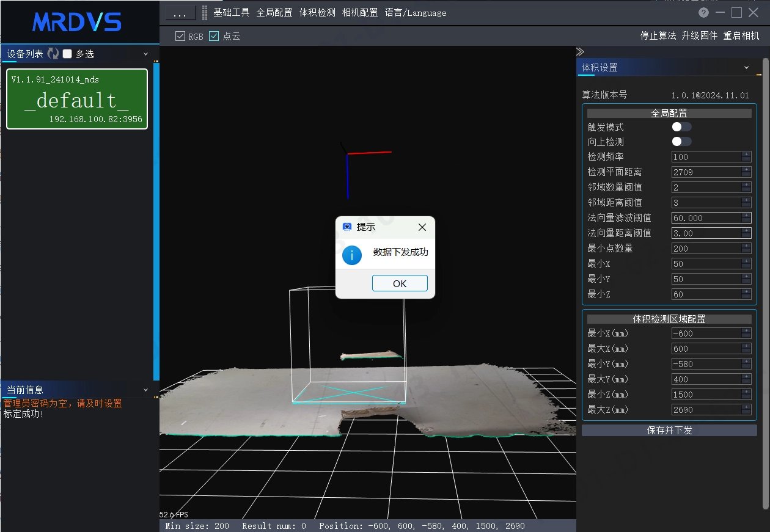This screenshot has height=532, width=770.
Task: Click the blue info icon in dialog
Action: (x=352, y=255)
